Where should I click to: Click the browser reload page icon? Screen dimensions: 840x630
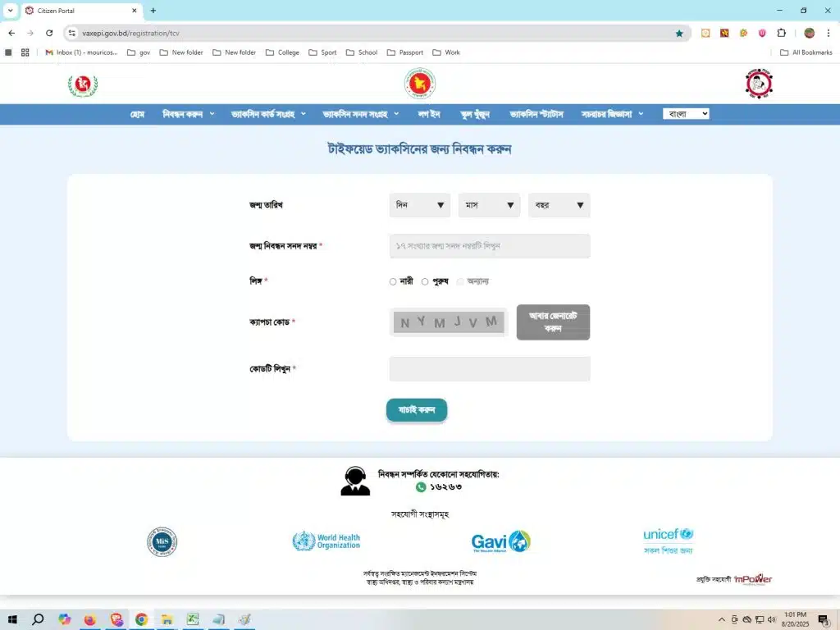[x=49, y=34]
